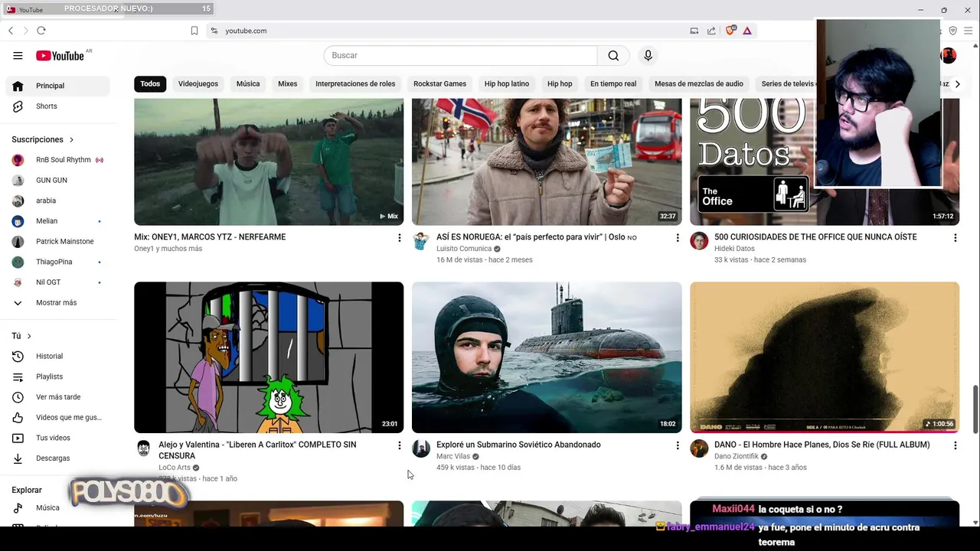980x551 pixels.
Task: Select the Todos filter chip
Action: tap(150, 83)
